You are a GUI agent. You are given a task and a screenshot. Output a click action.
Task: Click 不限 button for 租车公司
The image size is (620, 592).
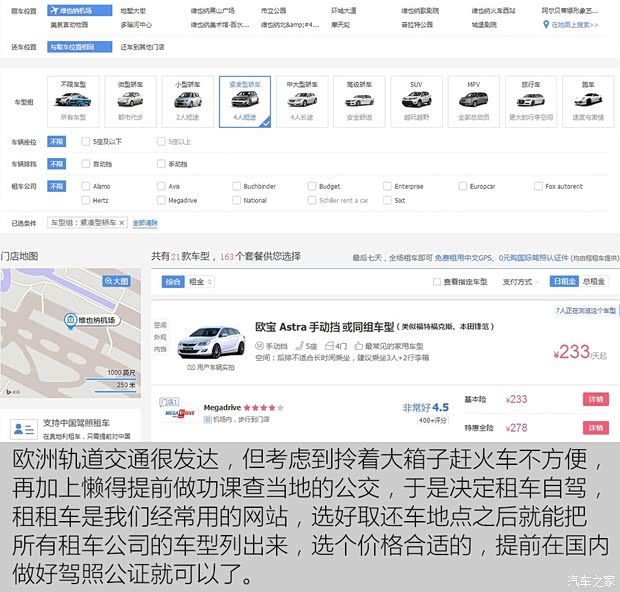(x=57, y=186)
